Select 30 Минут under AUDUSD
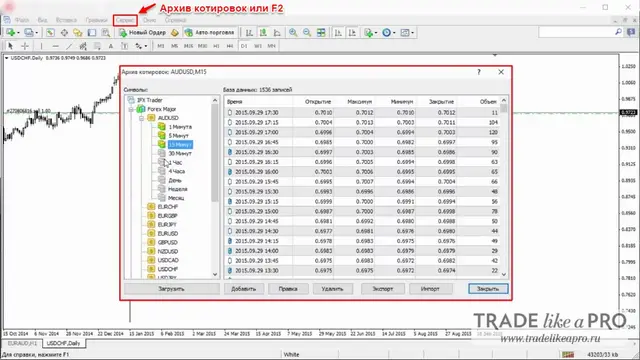Image resolution: width=640 pixels, height=360 pixels. 180,153
